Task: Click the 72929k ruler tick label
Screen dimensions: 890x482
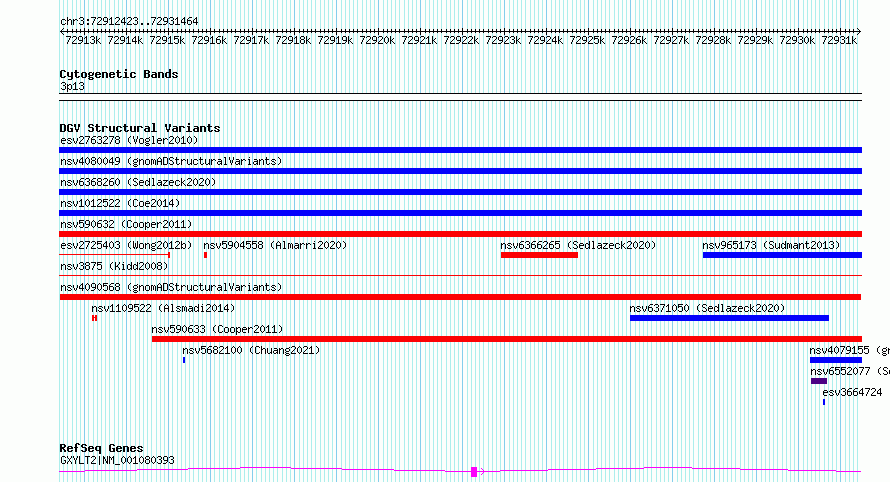Action: pyautogui.click(x=755, y=40)
